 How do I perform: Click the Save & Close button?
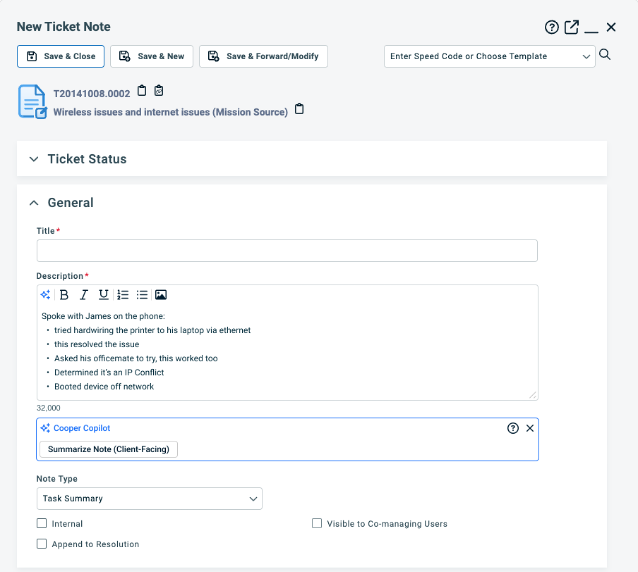pyautogui.click(x=61, y=56)
